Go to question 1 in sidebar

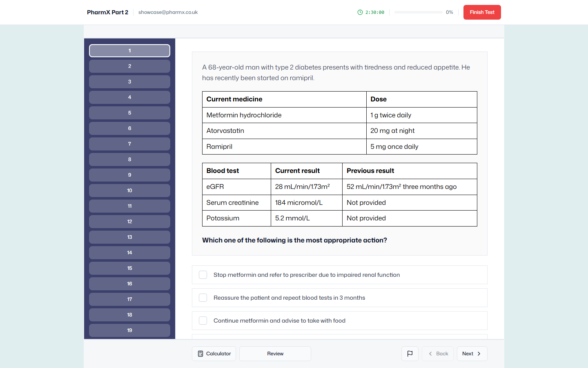pyautogui.click(x=130, y=51)
